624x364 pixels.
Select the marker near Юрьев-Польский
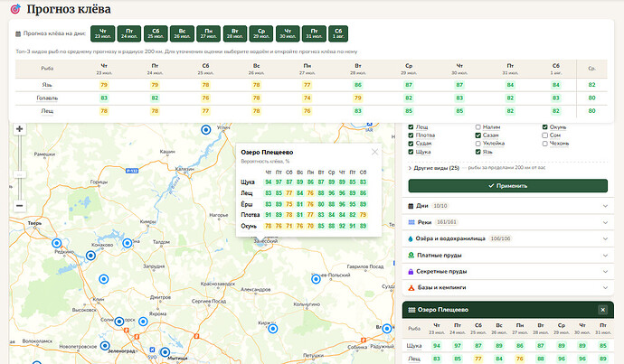tap(316, 279)
